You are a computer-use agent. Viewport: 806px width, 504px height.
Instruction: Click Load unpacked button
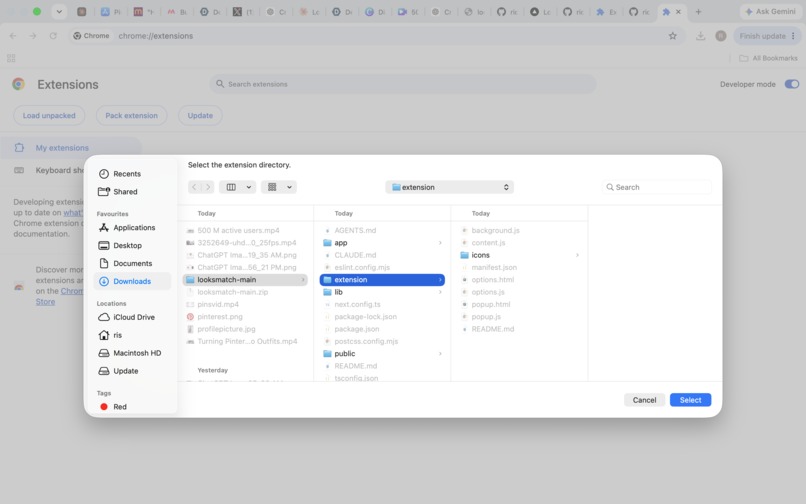pos(49,116)
